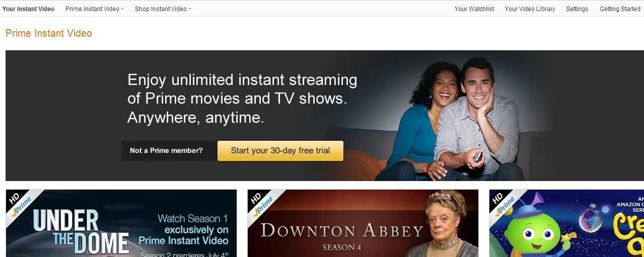Start your 30-day free trial
The image size is (644, 257).
click(280, 150)
